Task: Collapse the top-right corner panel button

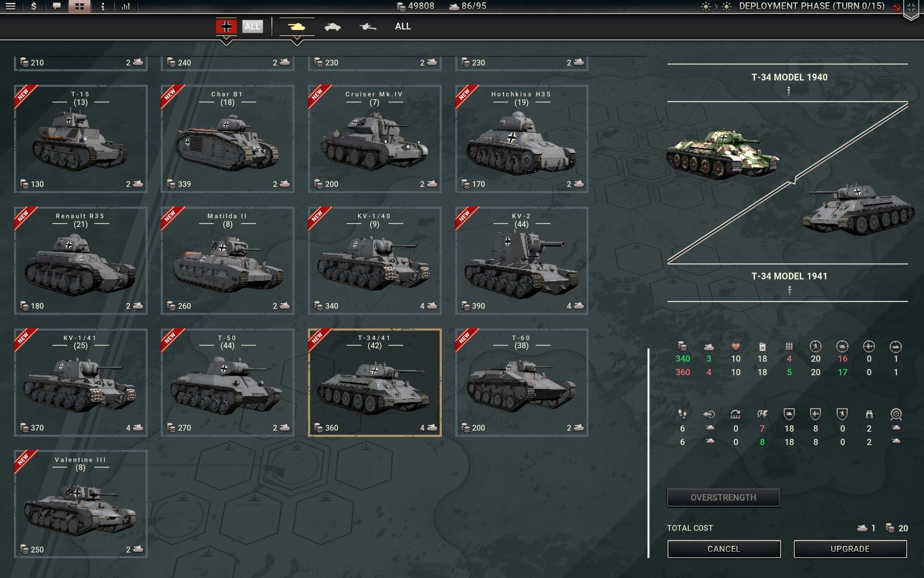Action: (911, 8)
